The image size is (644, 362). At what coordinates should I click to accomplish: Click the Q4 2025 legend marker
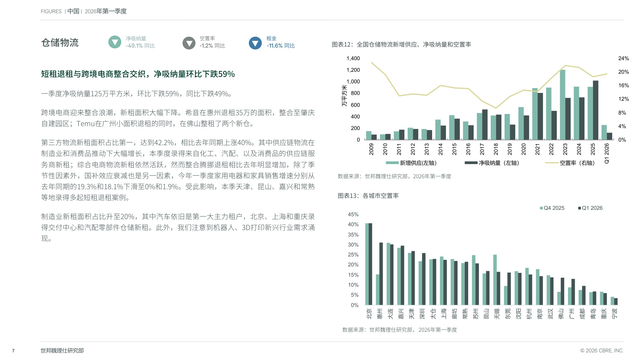[542, 208]
